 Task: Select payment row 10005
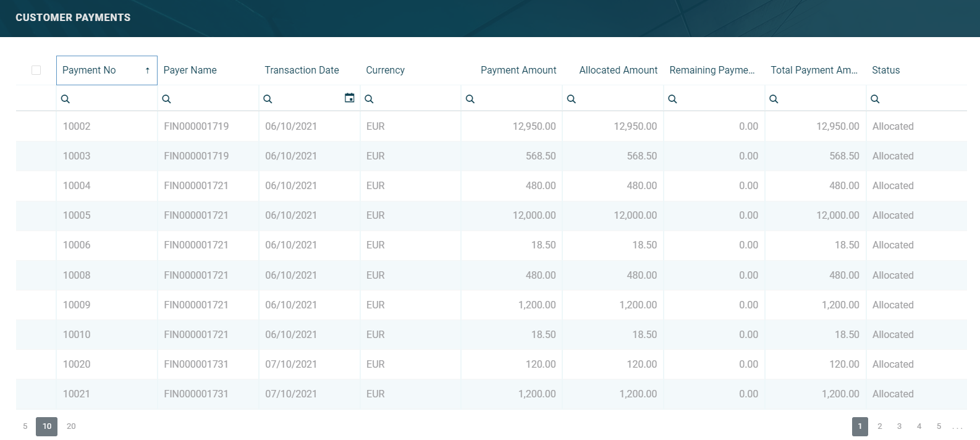pos(77,216)
